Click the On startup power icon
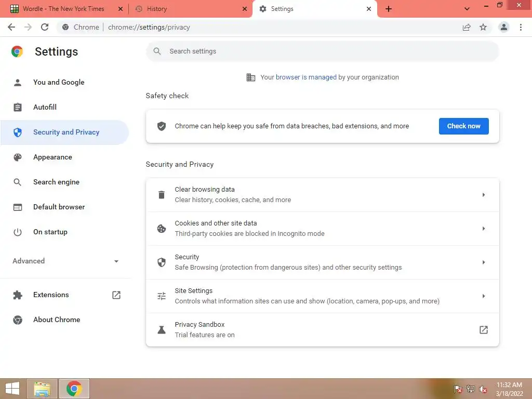This screenshot has width=532, height=399. tap(17, 232)
